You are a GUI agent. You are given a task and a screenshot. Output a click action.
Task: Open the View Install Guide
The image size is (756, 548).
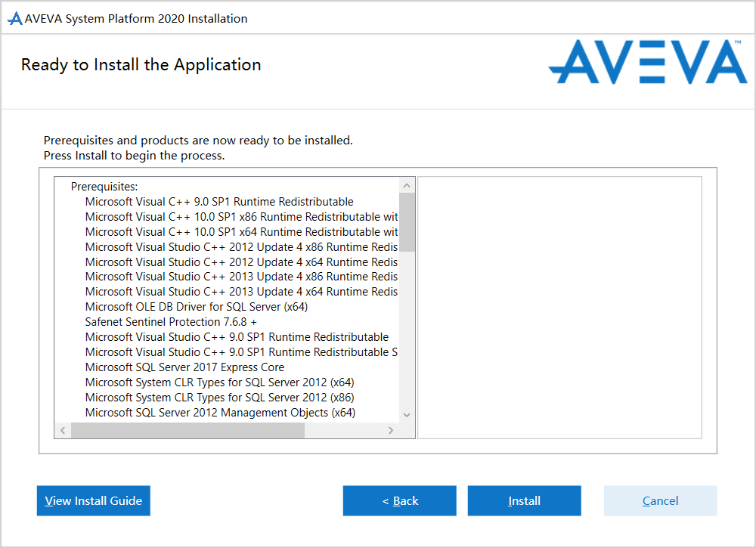click(94, 500)
